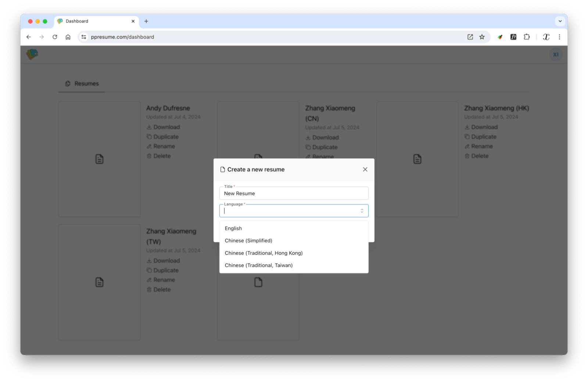Open the XI user avatar menu
Screen dimensions: 588x382
tap(556, 54)
